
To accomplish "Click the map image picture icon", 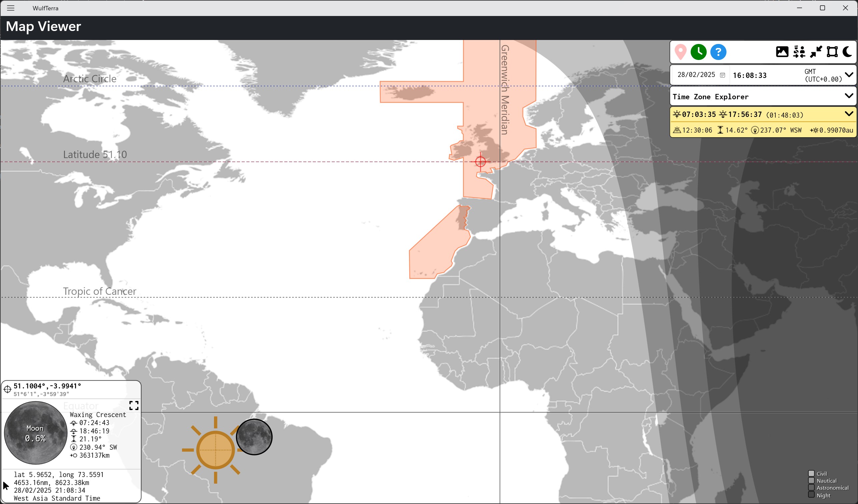I will click(782, 52).
